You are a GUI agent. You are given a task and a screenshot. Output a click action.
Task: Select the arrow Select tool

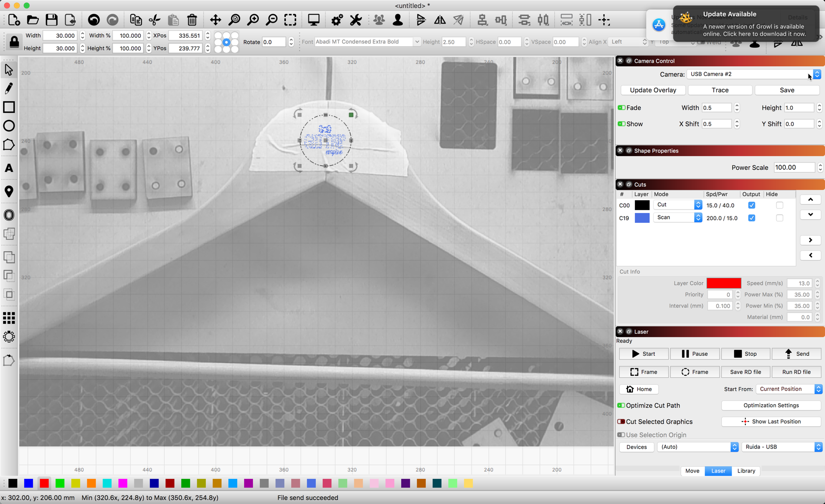9,70
